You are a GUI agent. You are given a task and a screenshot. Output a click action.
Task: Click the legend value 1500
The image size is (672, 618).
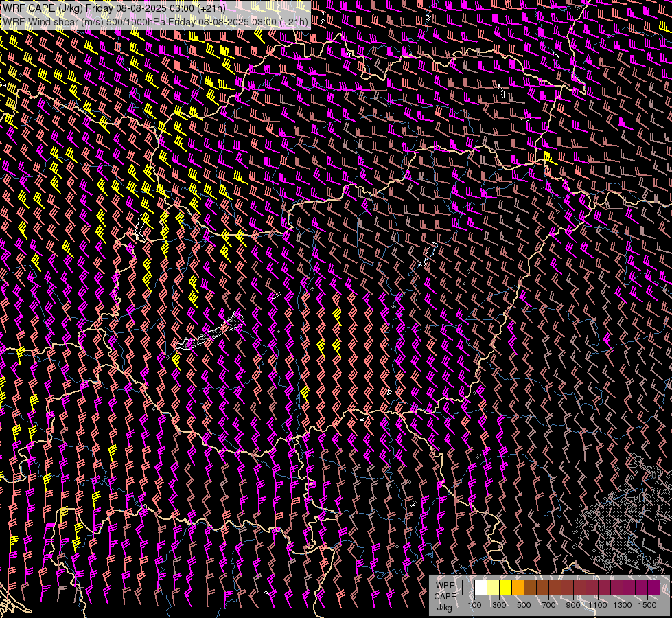click(647, 605)
